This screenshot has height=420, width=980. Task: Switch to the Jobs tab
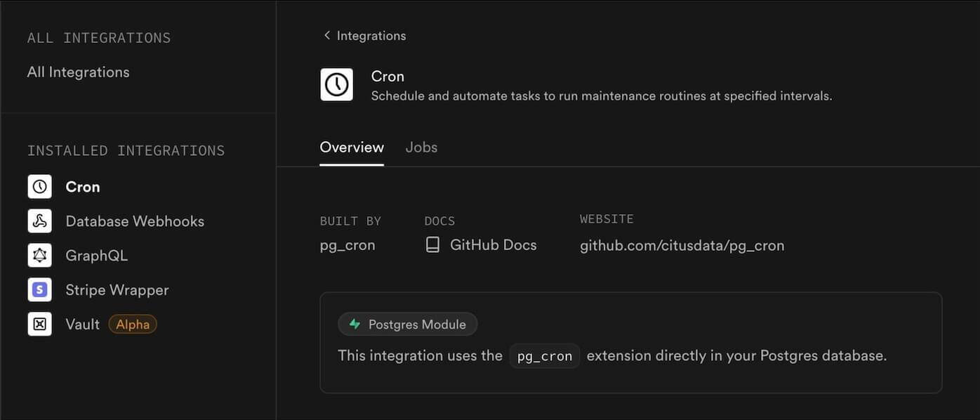click(x=421, y=147)
